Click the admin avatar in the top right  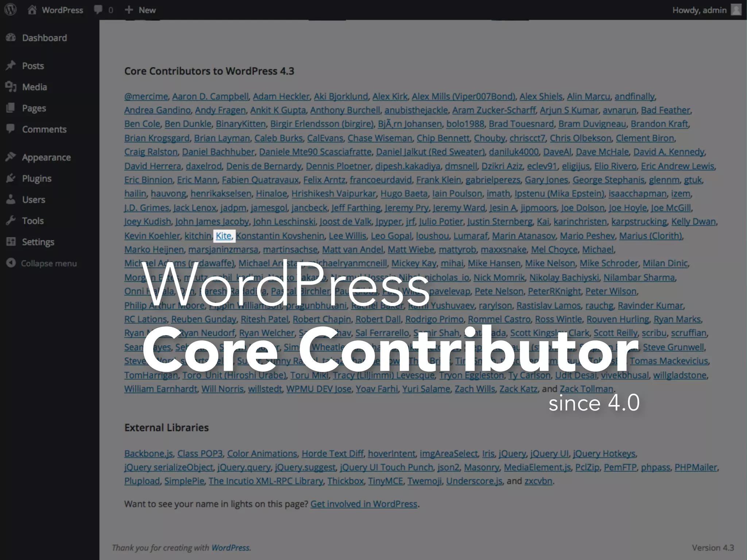tap(736, 10)
